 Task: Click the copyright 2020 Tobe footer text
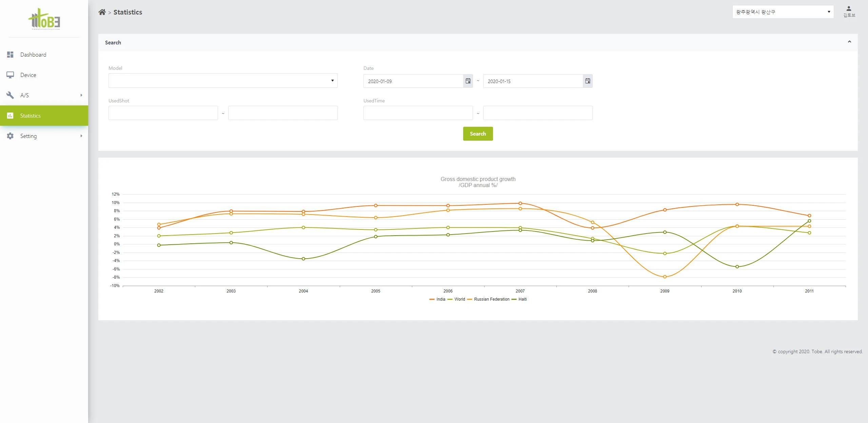point(817,351)
